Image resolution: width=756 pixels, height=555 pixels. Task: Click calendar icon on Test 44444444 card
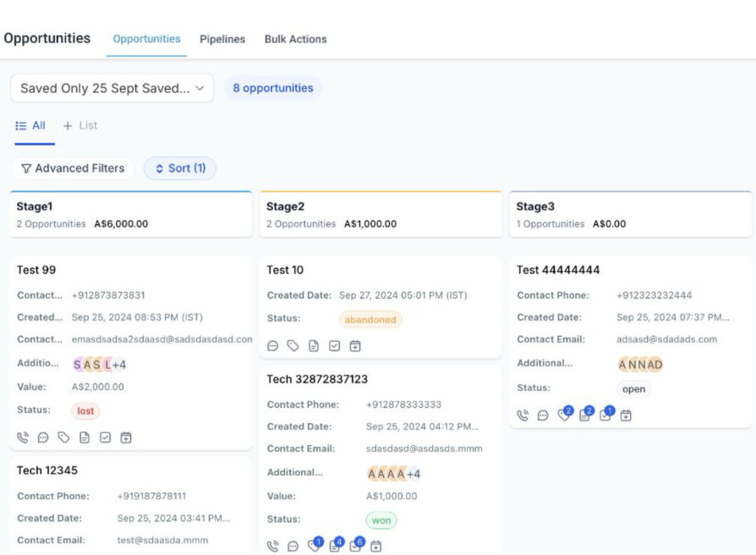tap(626, 415)
